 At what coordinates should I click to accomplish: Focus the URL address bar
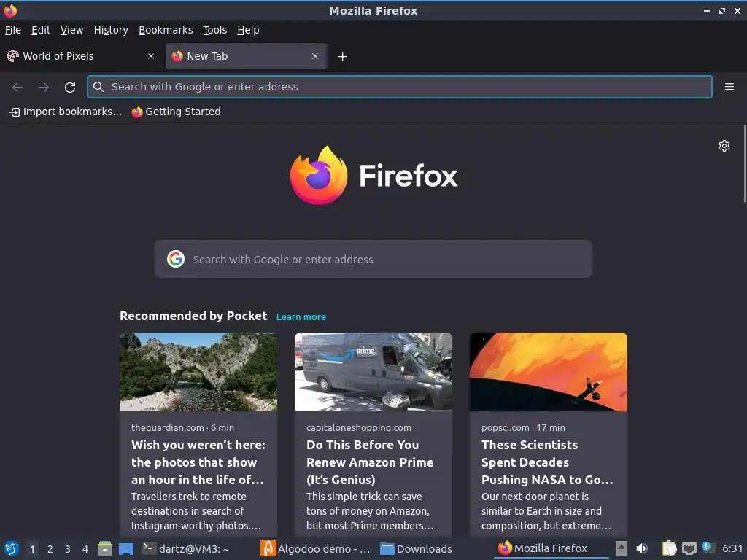399,87
